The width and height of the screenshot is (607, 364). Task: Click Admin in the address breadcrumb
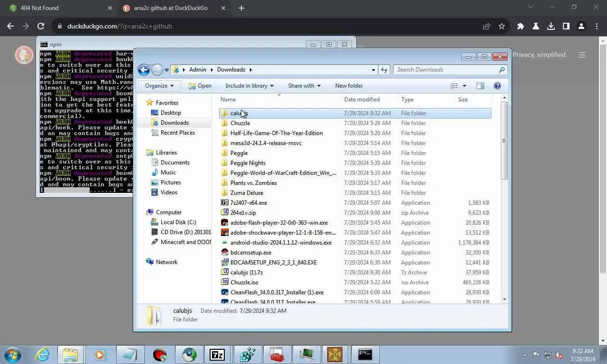pos(197,70)
